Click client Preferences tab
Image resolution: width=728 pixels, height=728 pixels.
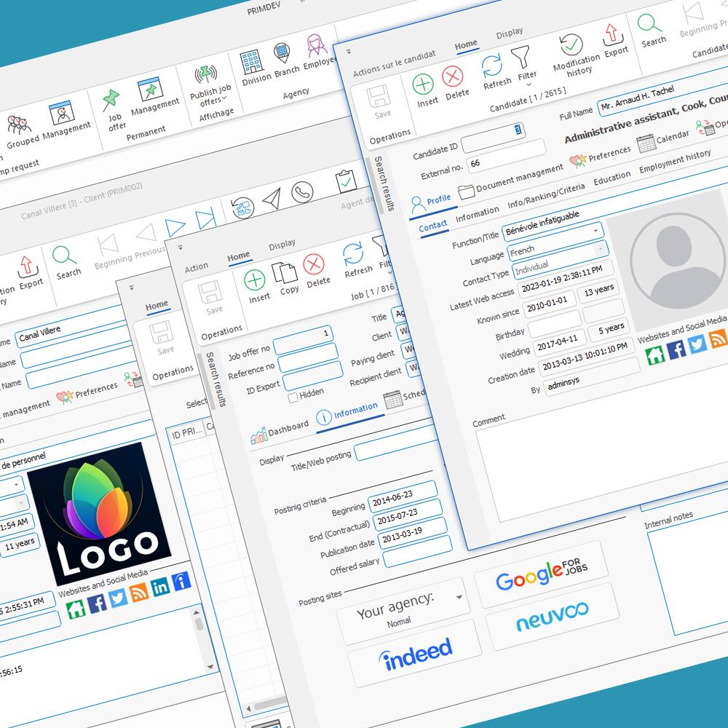(x=88, y=394)
